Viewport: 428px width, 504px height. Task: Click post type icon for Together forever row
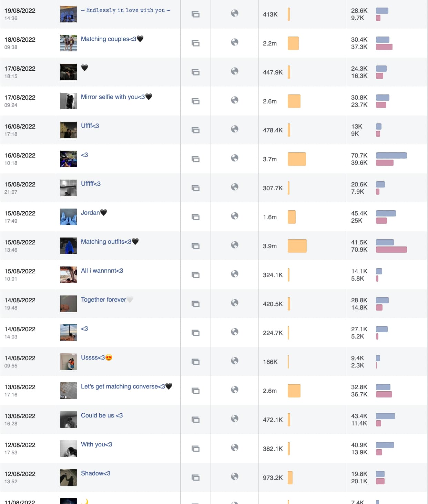[195, 304]
